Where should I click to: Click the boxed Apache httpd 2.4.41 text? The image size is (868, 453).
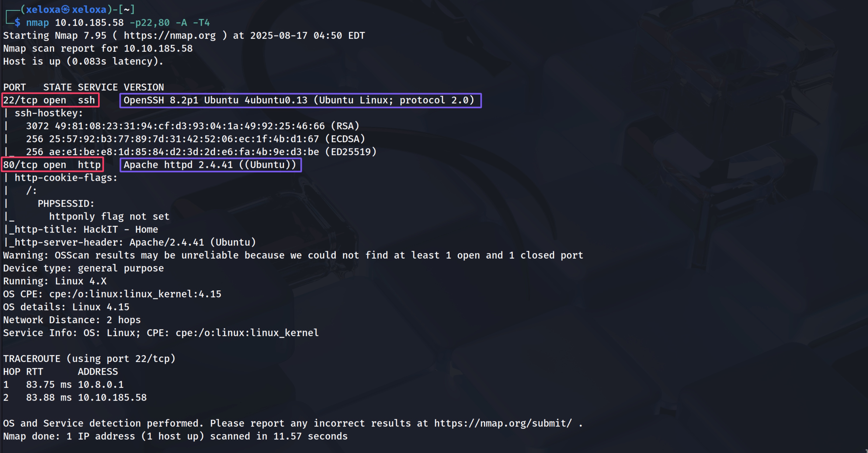[x=211, y=165]
